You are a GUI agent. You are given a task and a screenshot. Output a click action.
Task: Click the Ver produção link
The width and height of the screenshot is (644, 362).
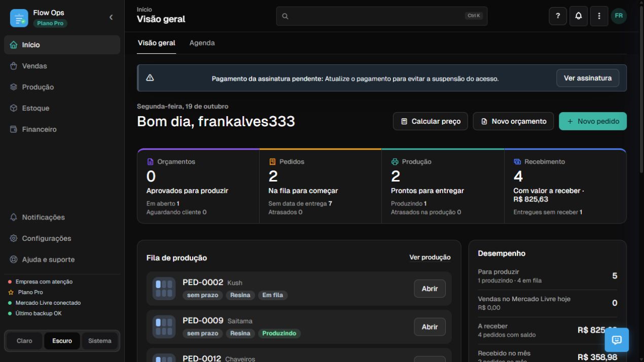(430, 258)
